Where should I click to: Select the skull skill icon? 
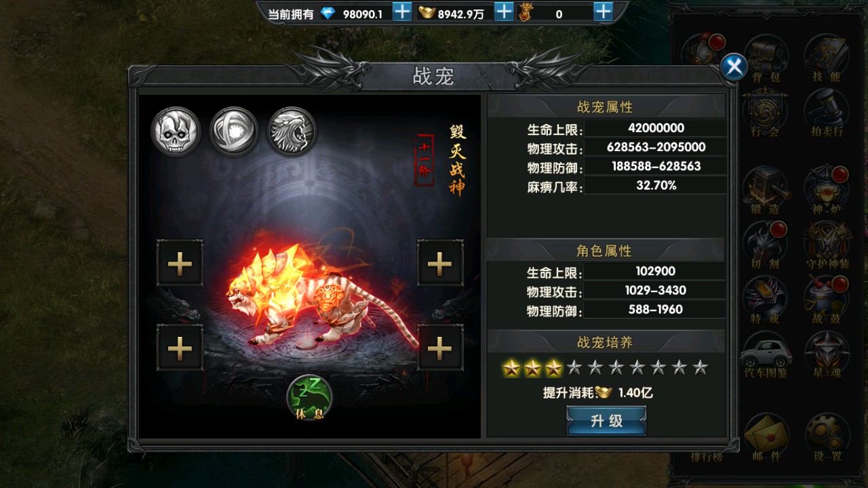click(176, 131)
